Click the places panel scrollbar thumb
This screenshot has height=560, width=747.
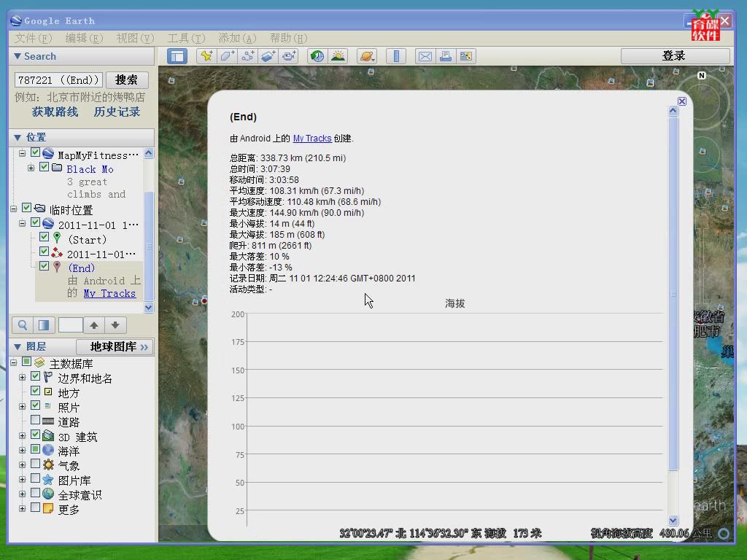[x=149, y=246]
